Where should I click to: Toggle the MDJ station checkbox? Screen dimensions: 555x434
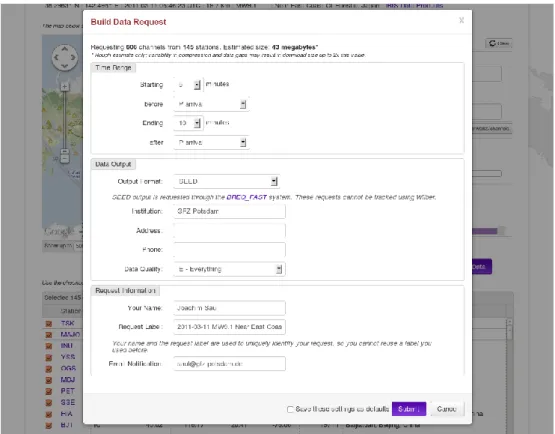(x=49, y=380)
